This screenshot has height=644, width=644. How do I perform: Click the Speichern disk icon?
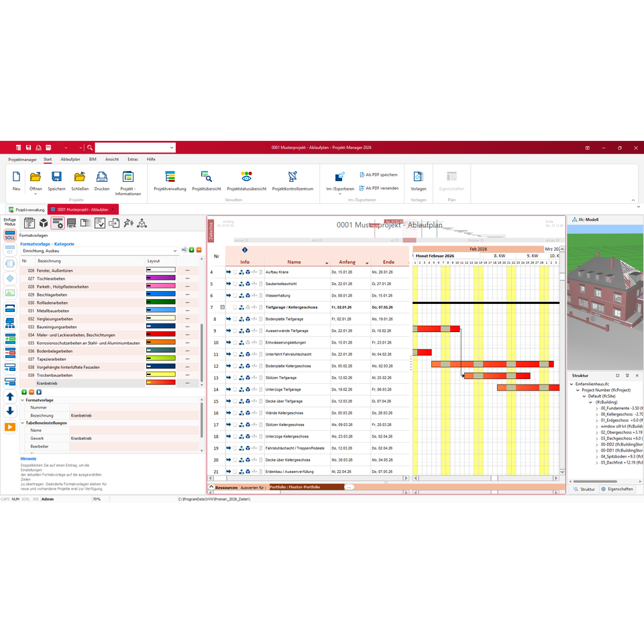(56, 177)
